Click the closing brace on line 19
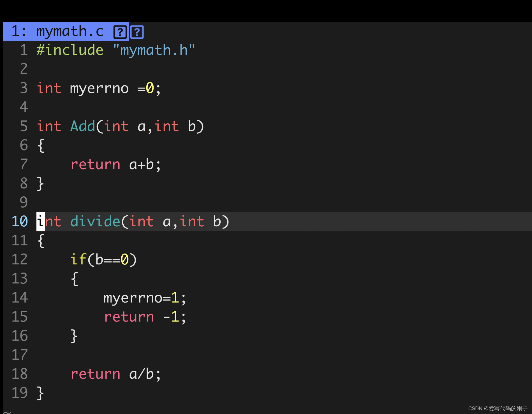532x414 pixels. [x=41, y=393]
